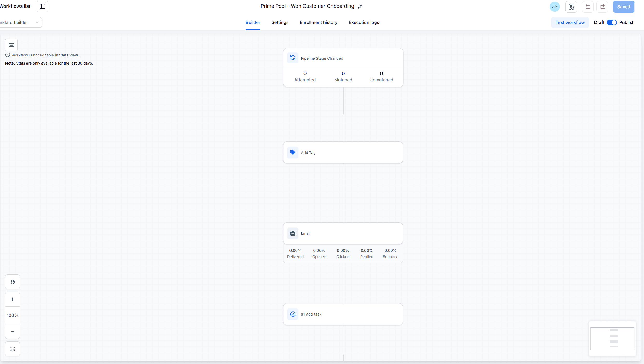Click the Email action envelope icon
Viewport: 644px width, 364px height.
click(293, 233)
